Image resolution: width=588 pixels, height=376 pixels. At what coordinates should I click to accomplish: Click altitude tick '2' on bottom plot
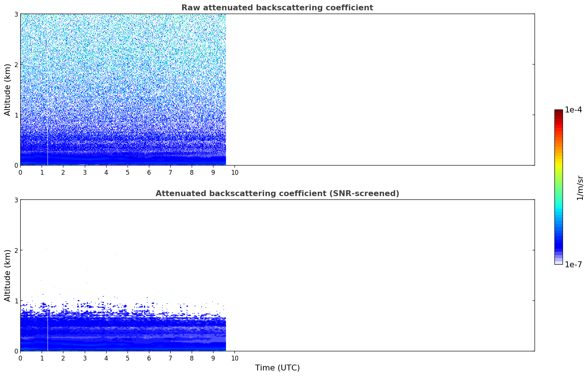16,250
